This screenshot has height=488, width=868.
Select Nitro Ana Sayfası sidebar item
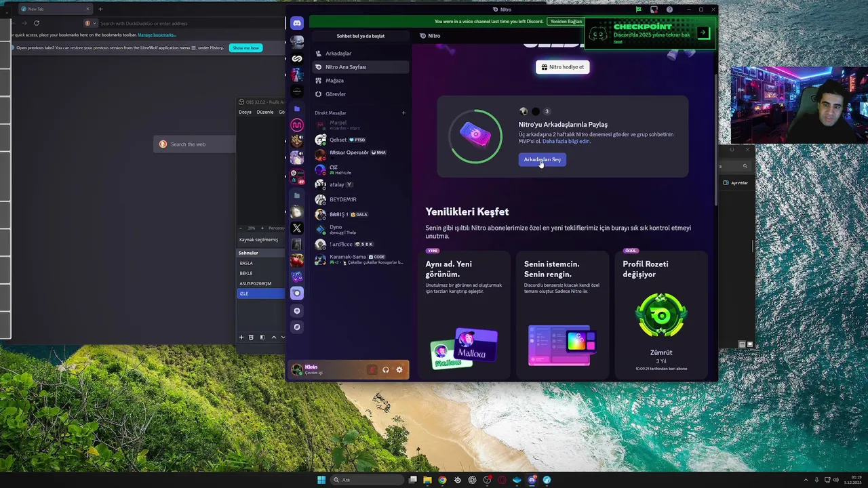coord(361,67)
